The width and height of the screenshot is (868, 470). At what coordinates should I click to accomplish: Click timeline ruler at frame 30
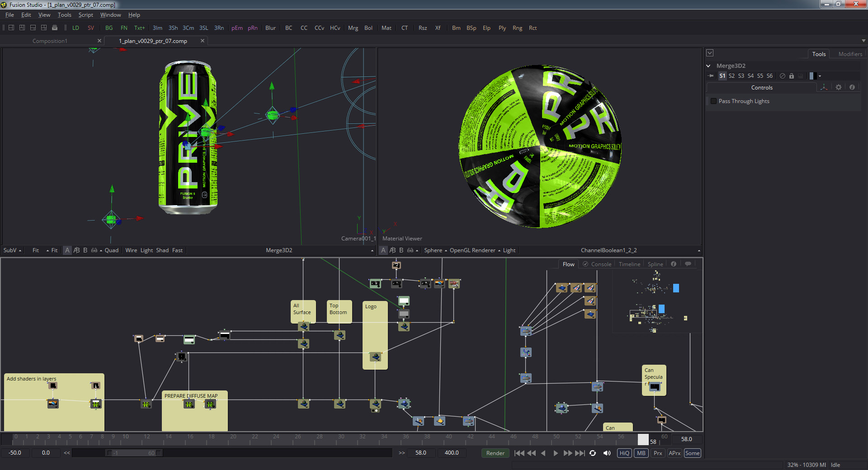coord(341,437)
